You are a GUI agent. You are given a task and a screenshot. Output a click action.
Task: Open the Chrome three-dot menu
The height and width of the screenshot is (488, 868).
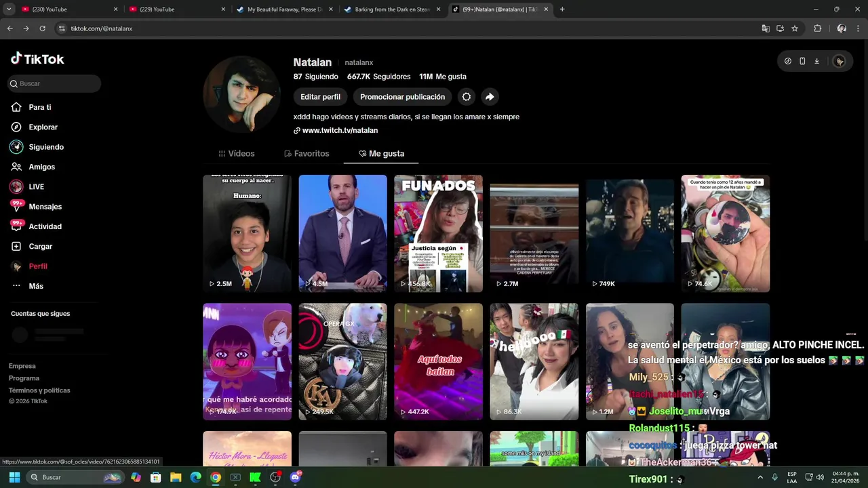858,28
